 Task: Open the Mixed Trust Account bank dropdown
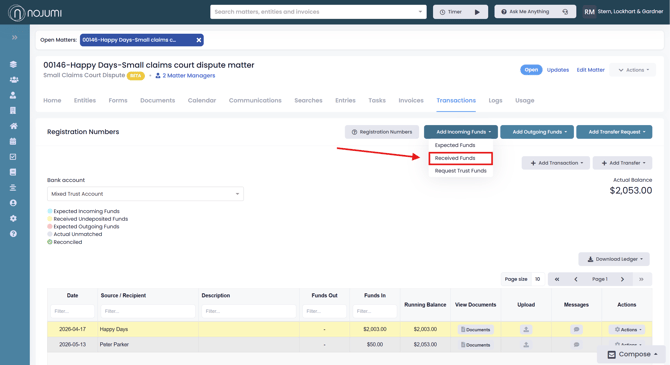pos(145,194)
